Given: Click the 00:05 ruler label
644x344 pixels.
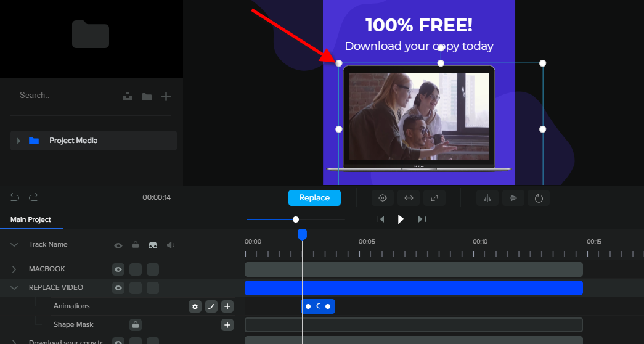Looking at the screenshot, I should click(x=366, y=242).
